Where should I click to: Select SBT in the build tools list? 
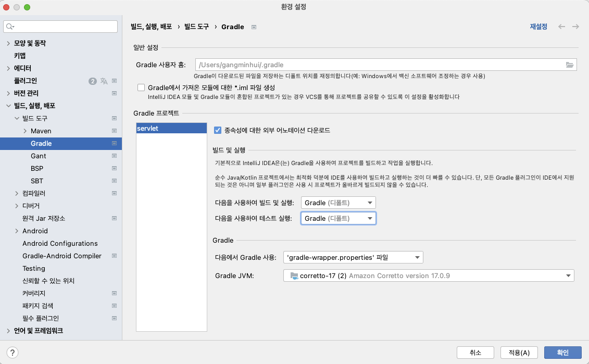37,181
